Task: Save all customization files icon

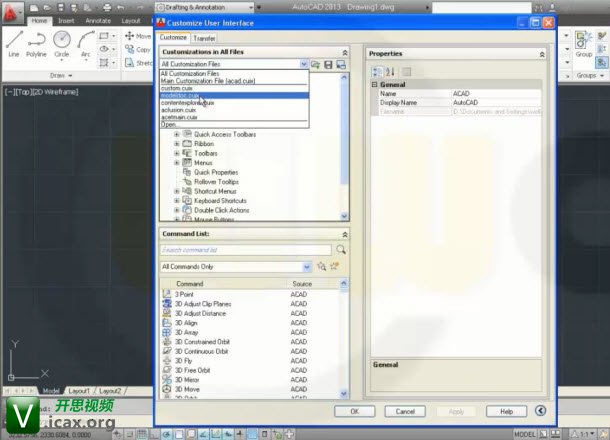Action: pyautogui.click(x=328, y=65)
